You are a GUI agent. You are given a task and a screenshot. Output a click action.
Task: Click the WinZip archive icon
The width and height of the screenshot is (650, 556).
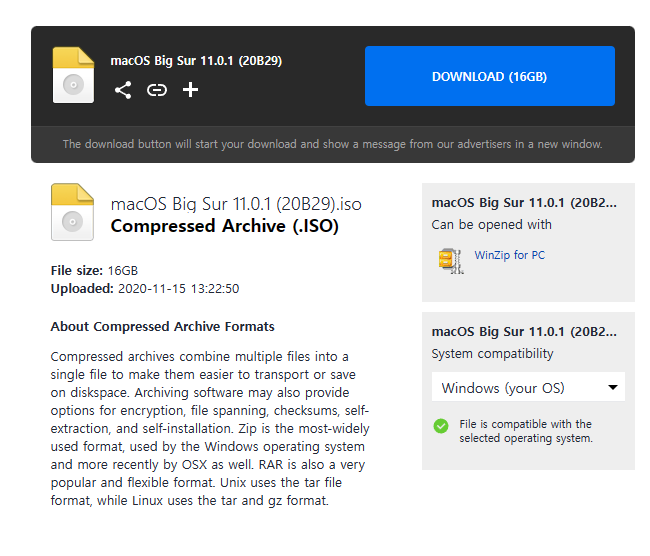[451, 261]
